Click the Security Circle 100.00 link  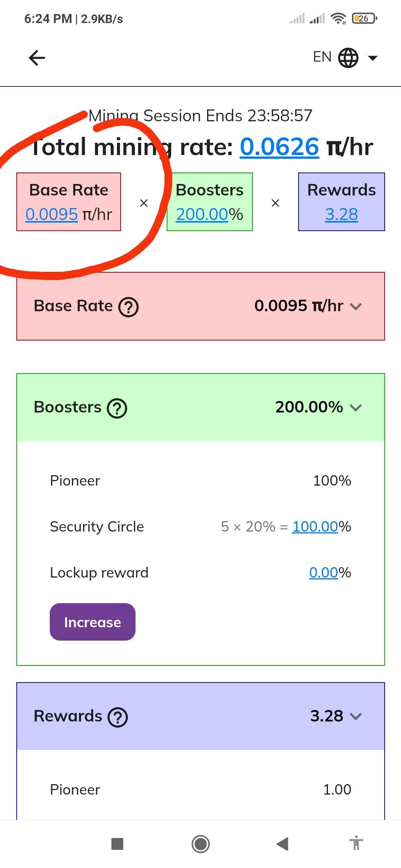[x=315, y=527]
